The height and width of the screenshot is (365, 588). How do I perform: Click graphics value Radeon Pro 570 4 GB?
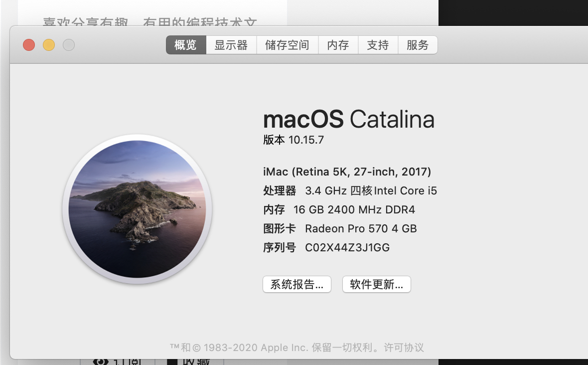(361, 229)
